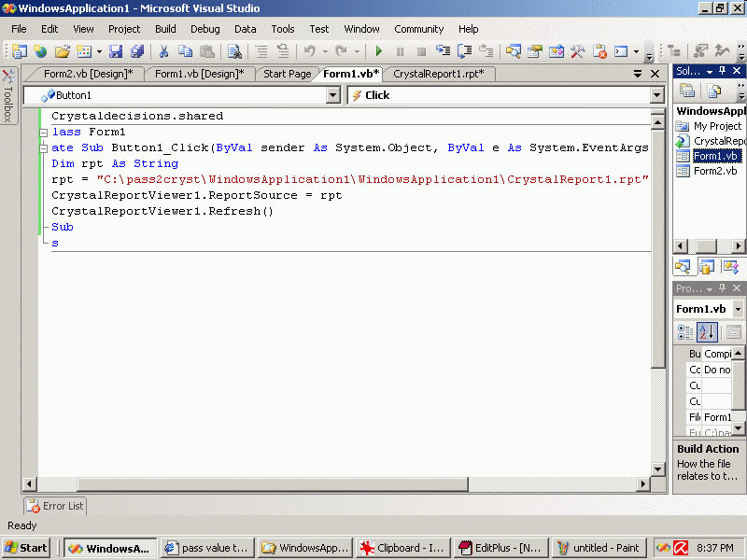Click the Find in Files icon

pos(234,51)
